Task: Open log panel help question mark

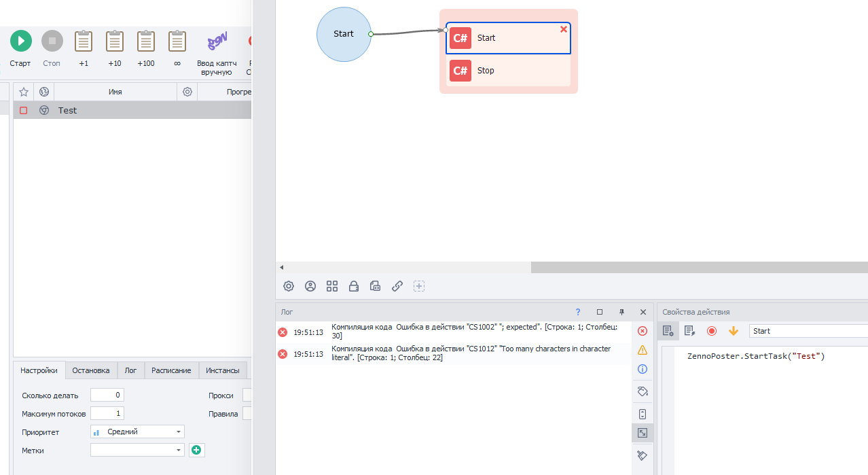Action: [x=578, y=312]
